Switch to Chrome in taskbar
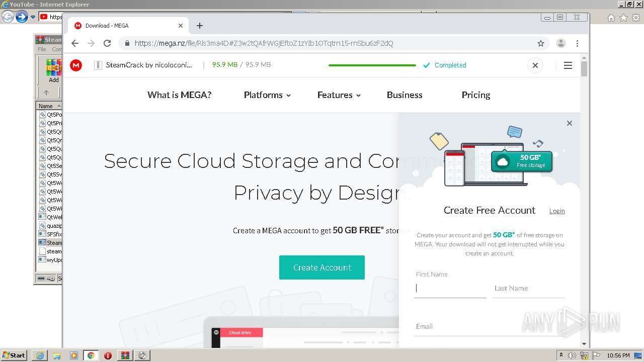 pyautogui.click(x=91, y=355)
